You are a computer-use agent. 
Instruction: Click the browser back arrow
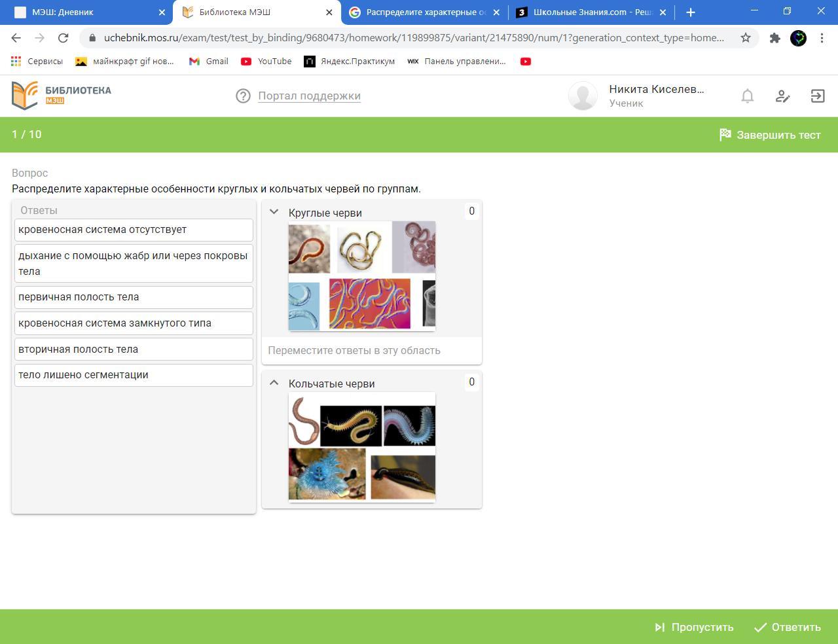coord(16,38)
